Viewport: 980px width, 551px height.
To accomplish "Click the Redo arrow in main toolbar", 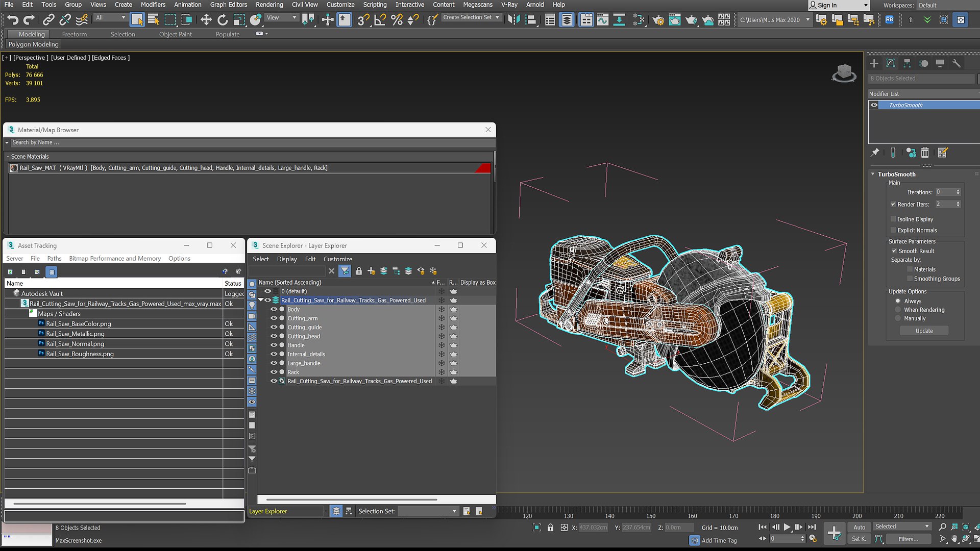I will tap(29, 20).
